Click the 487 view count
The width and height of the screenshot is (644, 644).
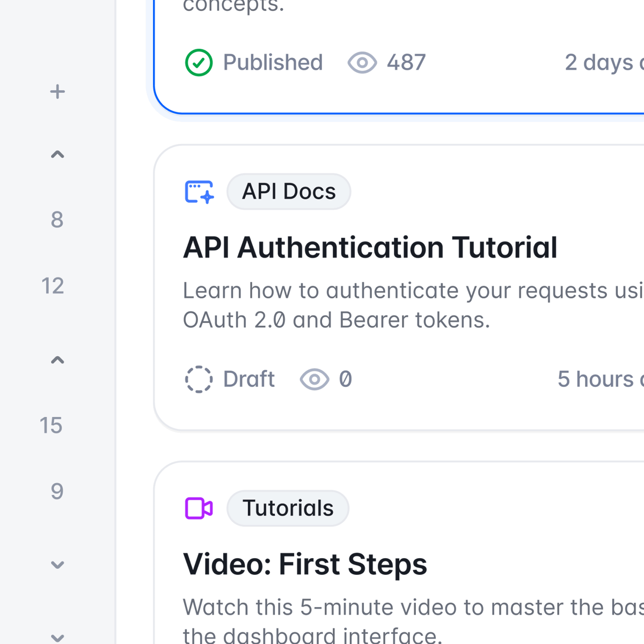[x=406, y=62]
